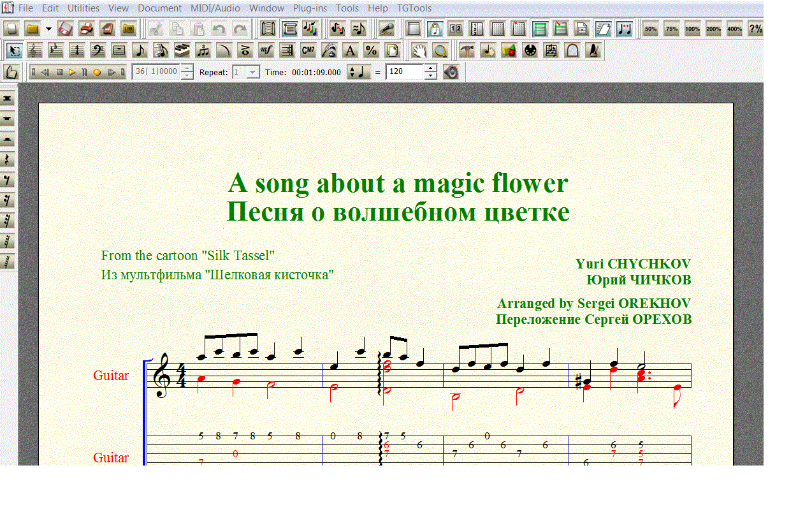Click the quarter rest in the rests palette
812x521 pixels.
(8, 160)
